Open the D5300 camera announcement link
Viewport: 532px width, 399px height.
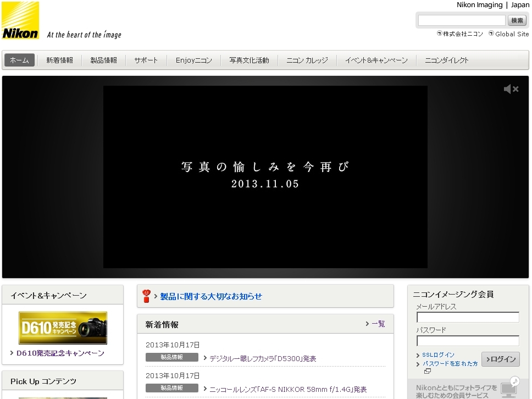click(x=263, y=358)
